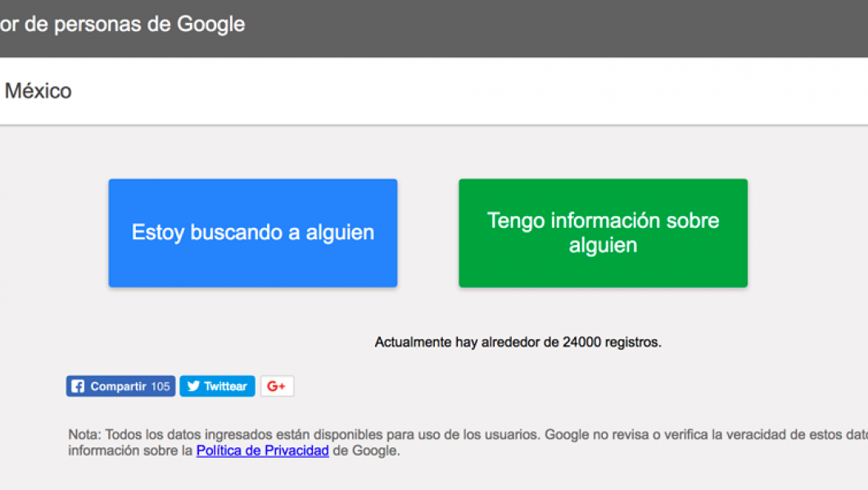Click 'información sobre la' text before privacy link
Viewport: 868px width, 490px height.
[x=130, y=451]
